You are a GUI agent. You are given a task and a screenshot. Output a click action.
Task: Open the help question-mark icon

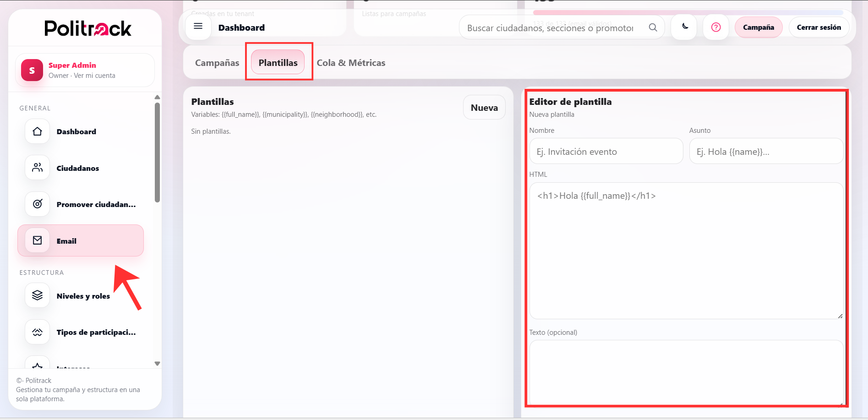pos(715,27)
